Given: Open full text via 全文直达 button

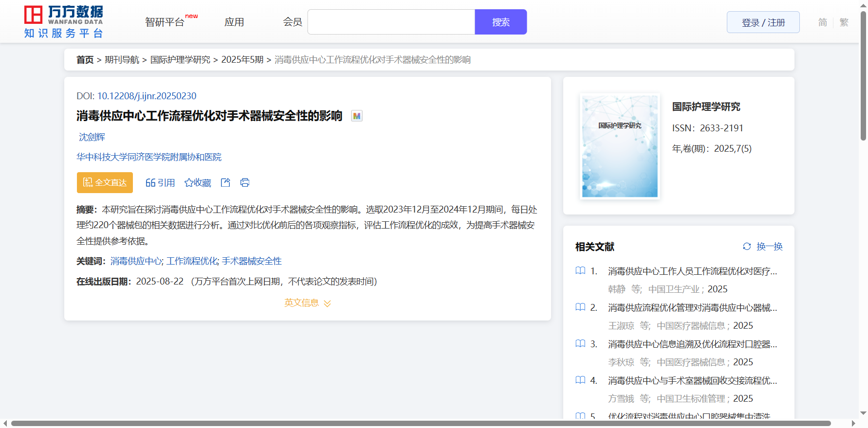Looking at the screenshot, I should coord(105,182).
